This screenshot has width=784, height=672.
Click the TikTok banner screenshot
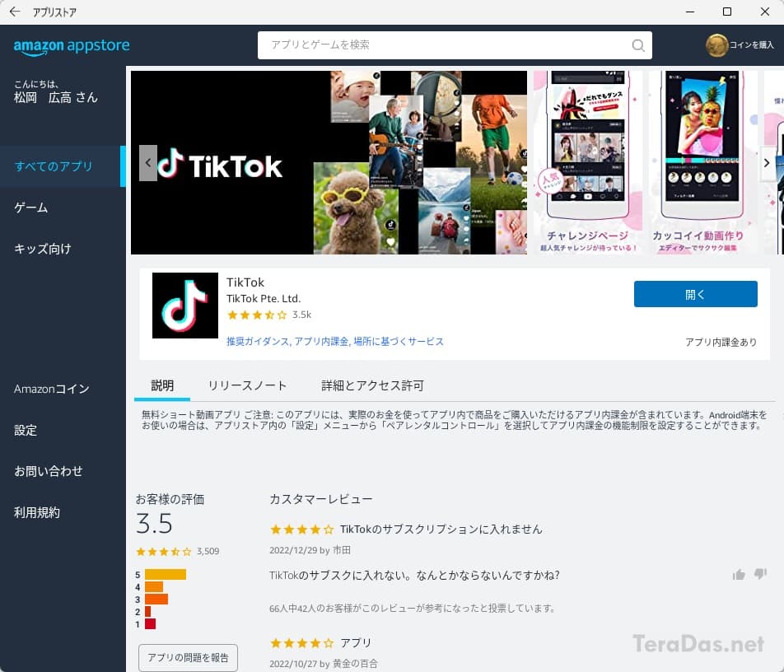point(329,162)
